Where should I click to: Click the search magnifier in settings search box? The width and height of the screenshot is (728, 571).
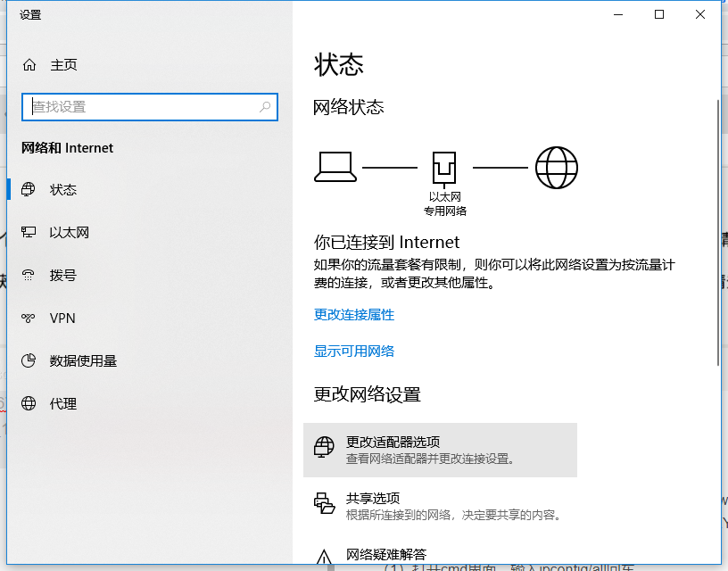coord(265,106)
